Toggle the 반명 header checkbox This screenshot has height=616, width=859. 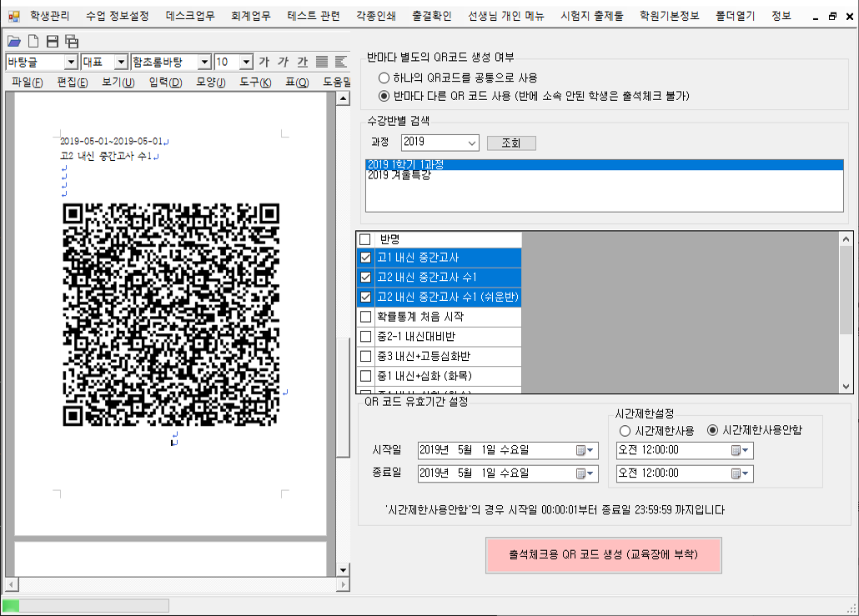364,239
